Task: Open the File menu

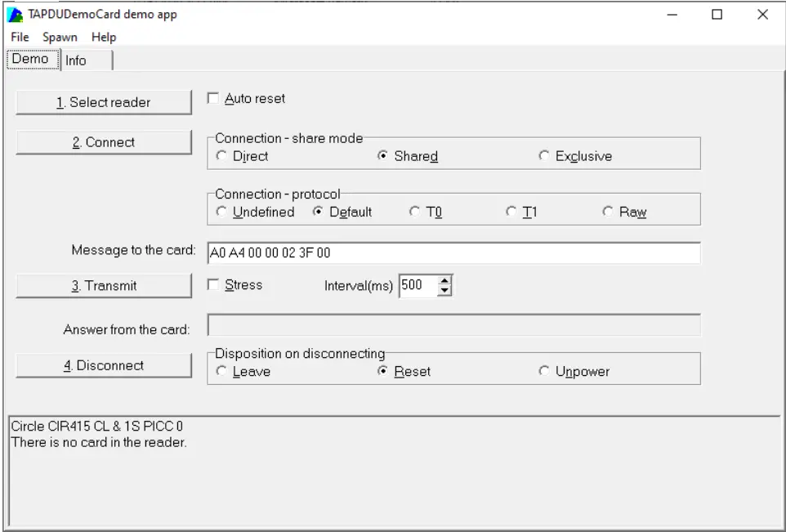Action: point(20,38)
